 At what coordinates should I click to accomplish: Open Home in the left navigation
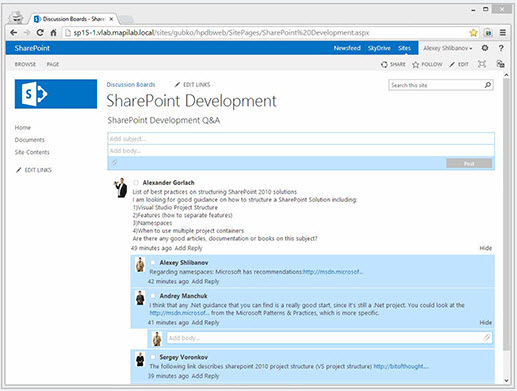tap(23, 127)
